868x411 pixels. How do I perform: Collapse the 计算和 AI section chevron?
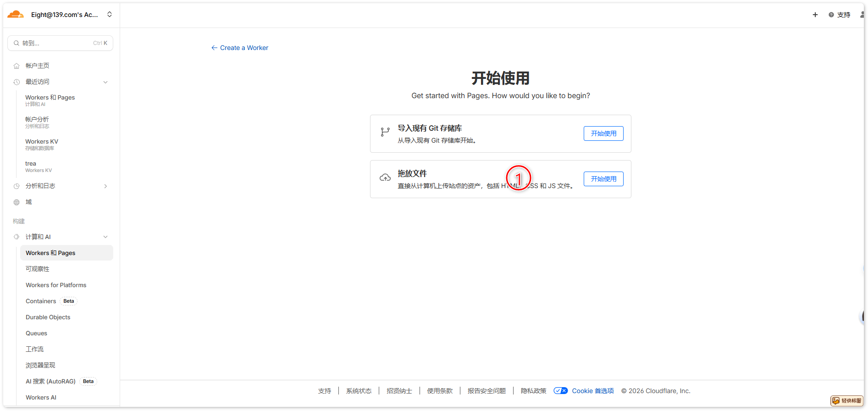105,237
